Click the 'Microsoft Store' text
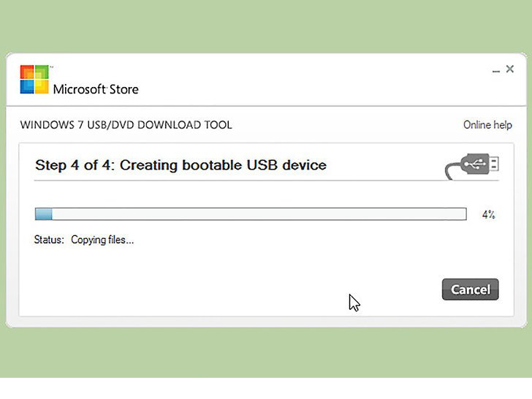This screenshot has width=532, height=399. (x=96, y=89)
